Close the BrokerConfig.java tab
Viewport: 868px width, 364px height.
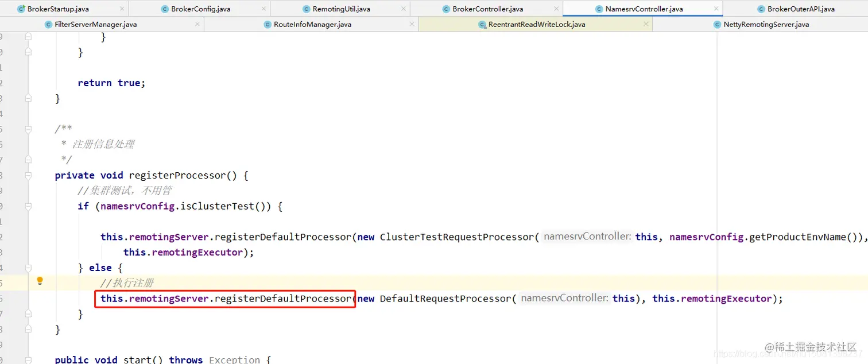pyautogui.click(x=263, y=9)
